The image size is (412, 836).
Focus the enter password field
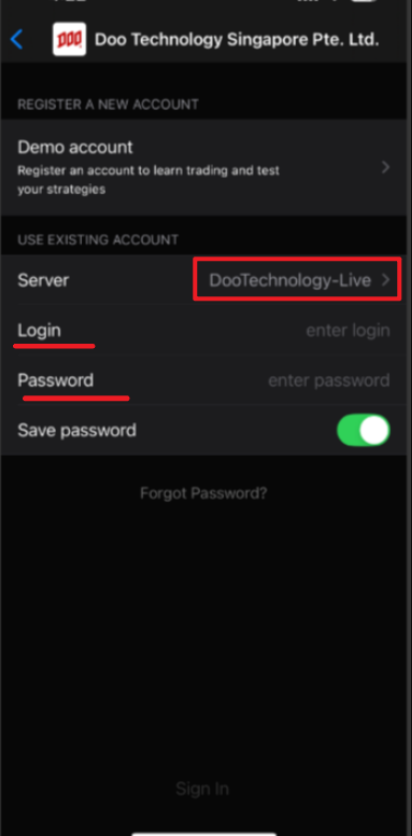(x=329, y=381)
